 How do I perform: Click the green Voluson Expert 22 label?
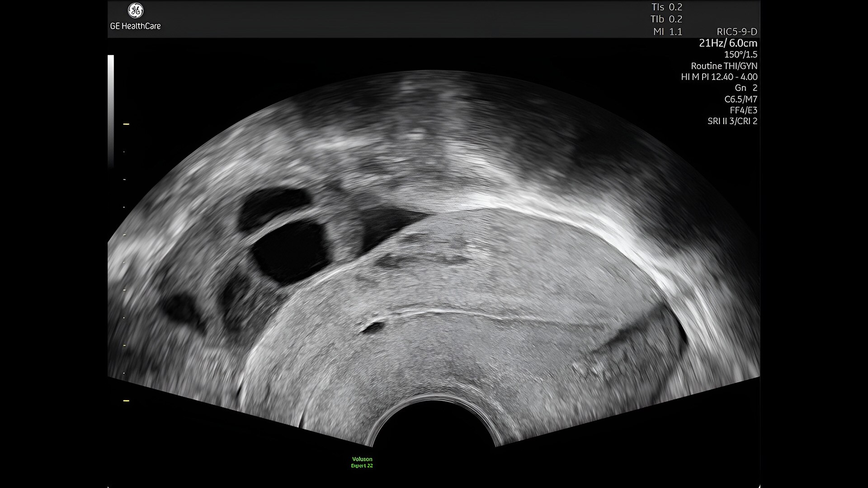point(362,462)
